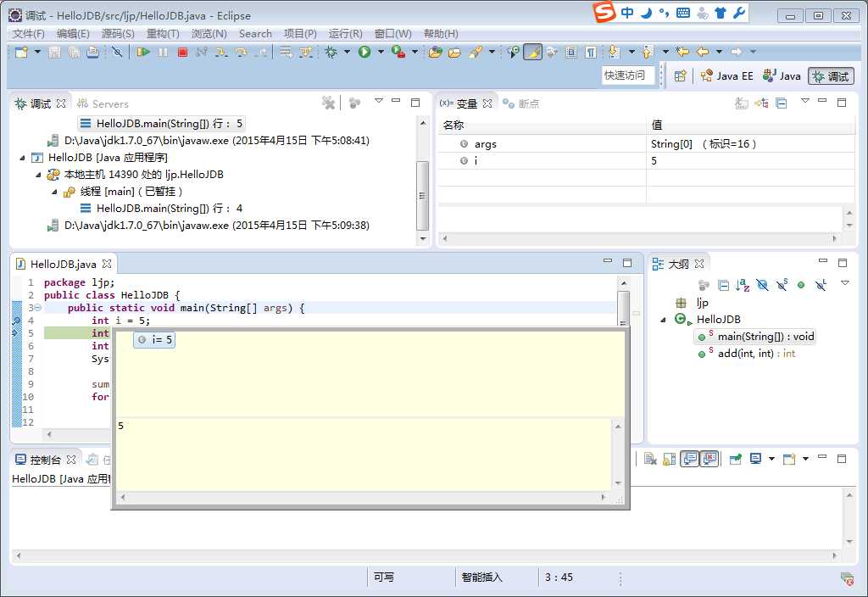Click the Step Over icon
This screenshot has width=868, height=597.
[x=241, y=52]
